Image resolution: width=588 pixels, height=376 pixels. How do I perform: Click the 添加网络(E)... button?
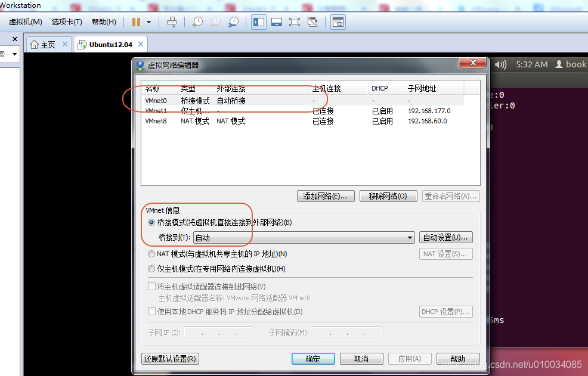pyautogui.click(x=326, y=196)
